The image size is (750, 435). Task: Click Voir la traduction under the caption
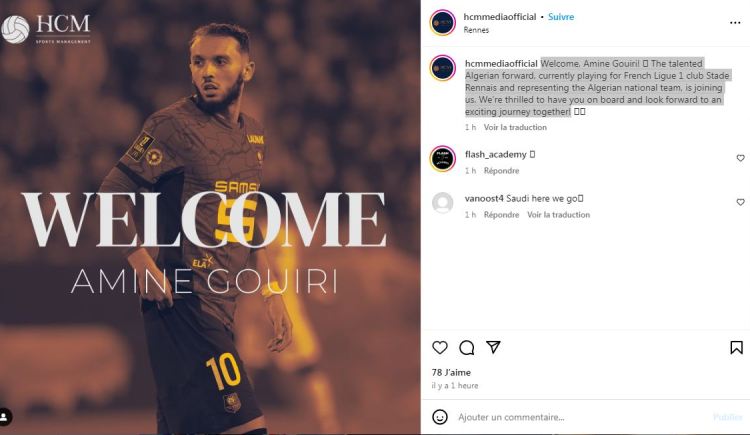(515, 127)
